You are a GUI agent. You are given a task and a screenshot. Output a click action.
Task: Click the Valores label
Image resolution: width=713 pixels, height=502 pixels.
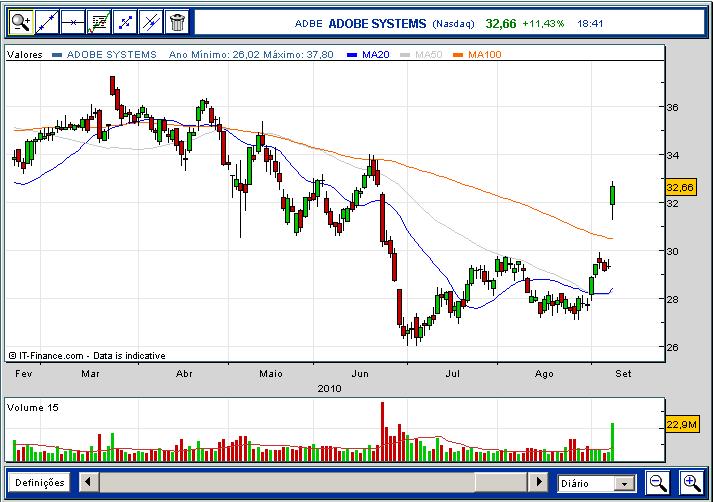point(25,55)
